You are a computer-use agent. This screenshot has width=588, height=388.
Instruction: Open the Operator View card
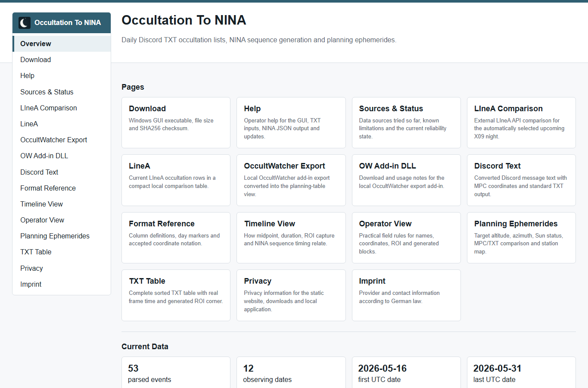point(406,238)
